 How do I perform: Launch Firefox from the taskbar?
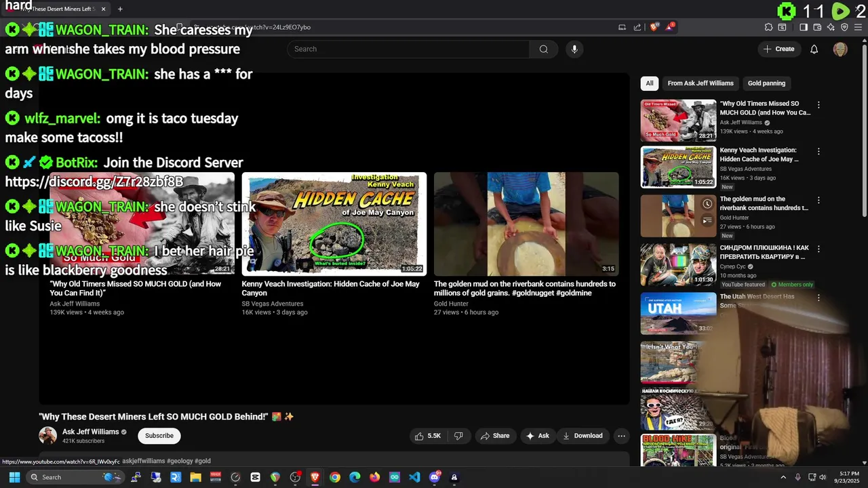[375, 477]
